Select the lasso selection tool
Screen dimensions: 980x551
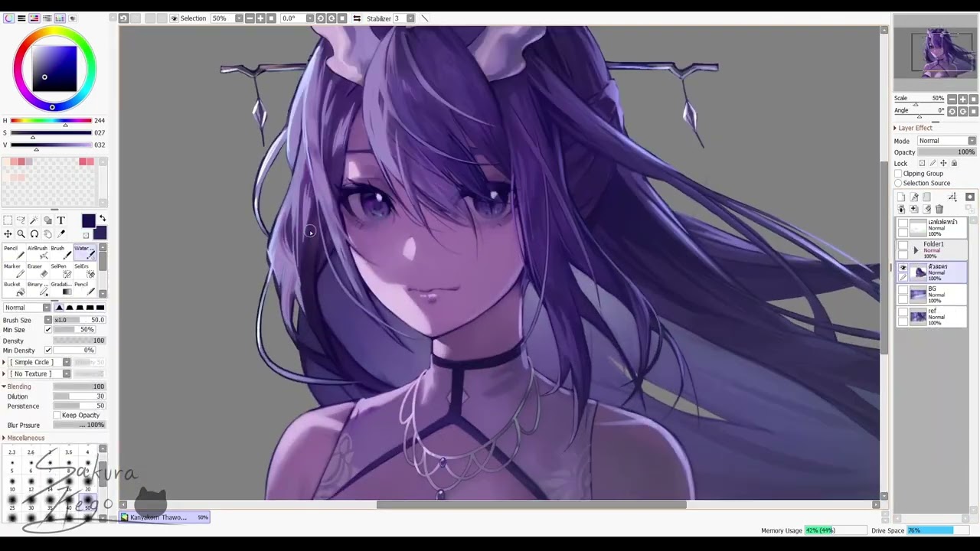click(21, 220)
